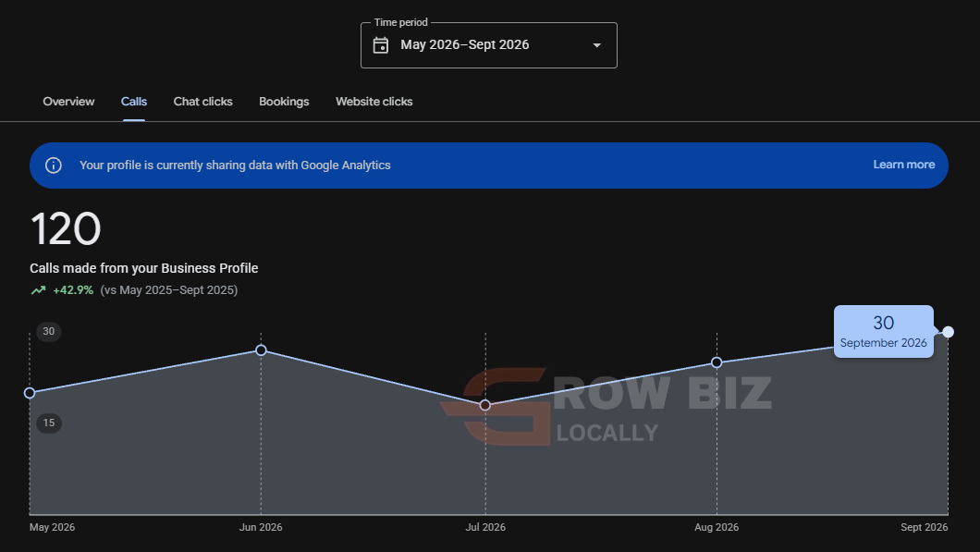980x552 pixels.
Task: Click the calendar icon in Time period
Action: [x=381, y=45]
